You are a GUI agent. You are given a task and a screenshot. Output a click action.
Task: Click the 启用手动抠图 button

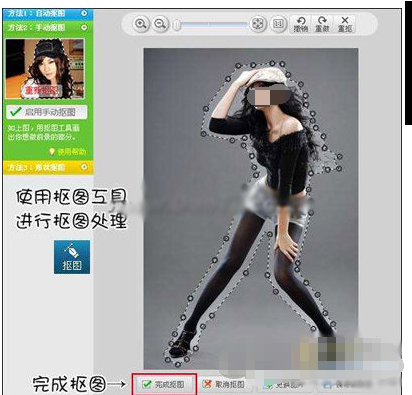click(x=47, y=112)
